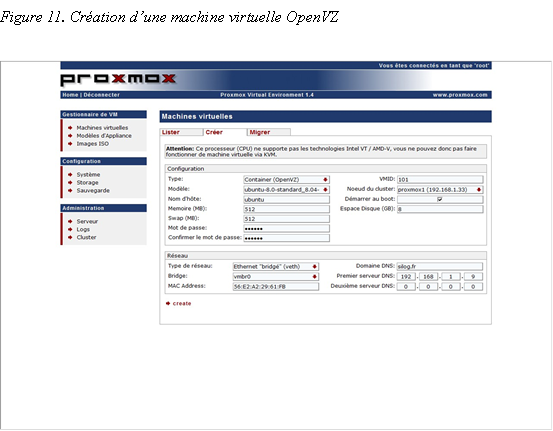Click arrow icon beside Serveur
This screenshot has height=431, width=553.
tap(70, 221)
